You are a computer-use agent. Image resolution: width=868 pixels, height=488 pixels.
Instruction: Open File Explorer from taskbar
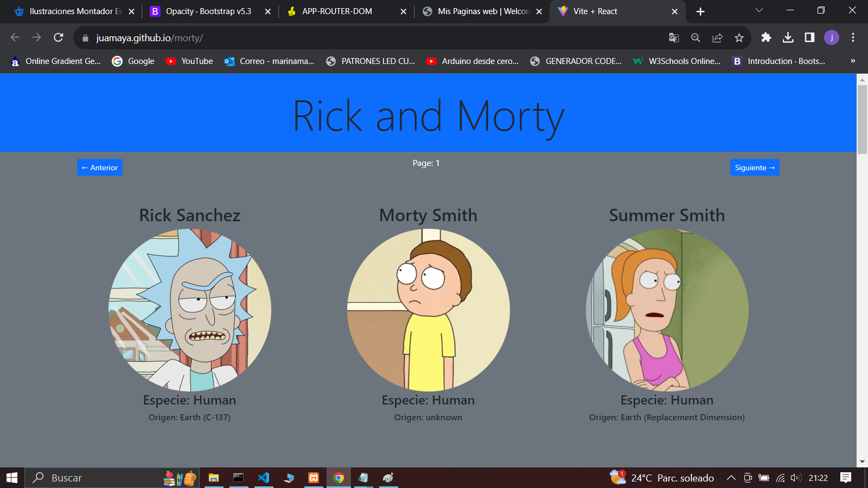pos(214,478)
